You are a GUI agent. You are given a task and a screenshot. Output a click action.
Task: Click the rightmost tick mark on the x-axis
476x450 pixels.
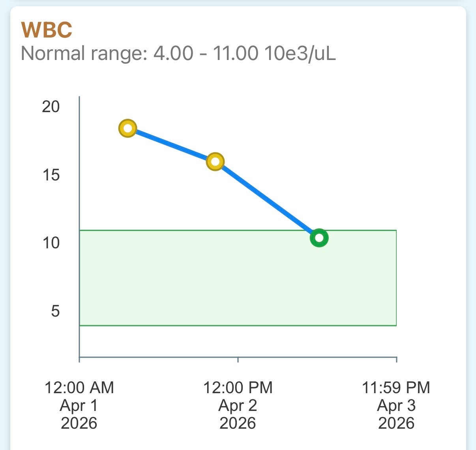[396, 359]
